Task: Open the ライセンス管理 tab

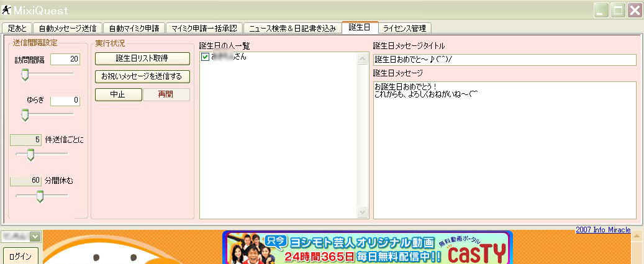Action: 404,28
